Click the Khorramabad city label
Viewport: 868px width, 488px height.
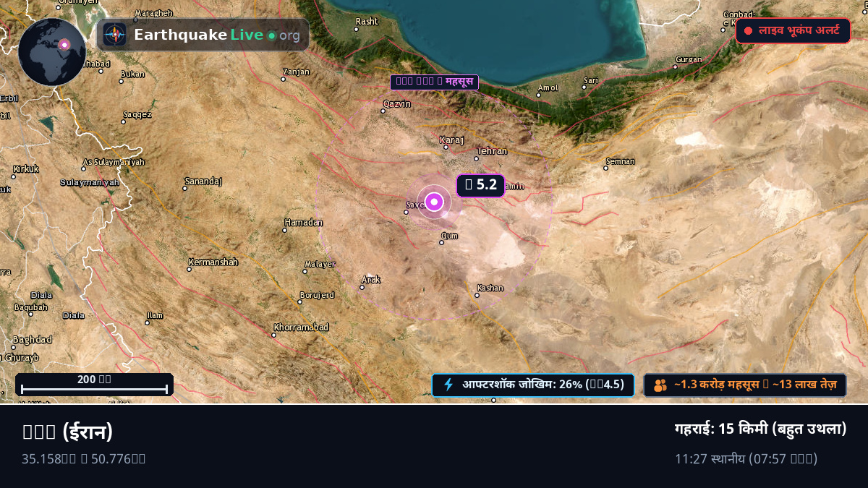300,327
